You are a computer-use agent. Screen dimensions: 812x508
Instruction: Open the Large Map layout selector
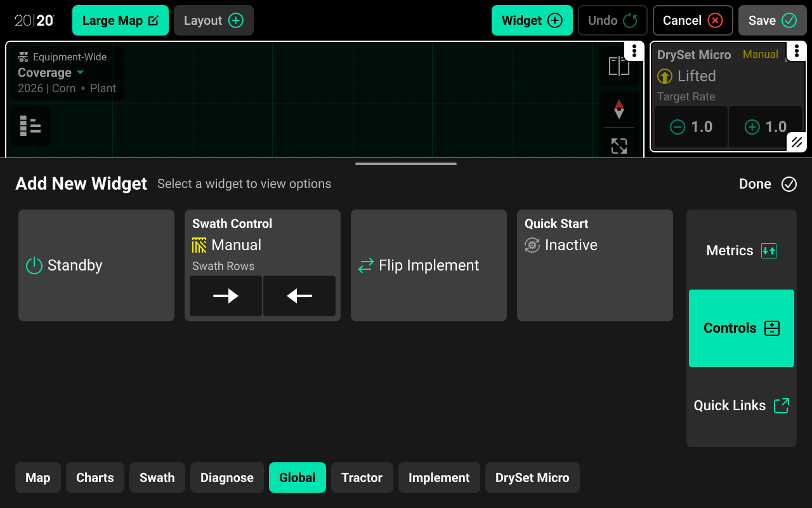121,20
